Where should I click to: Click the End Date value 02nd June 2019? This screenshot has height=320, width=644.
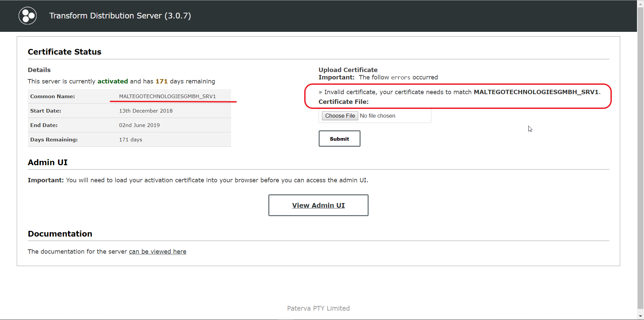click(139, 125)
